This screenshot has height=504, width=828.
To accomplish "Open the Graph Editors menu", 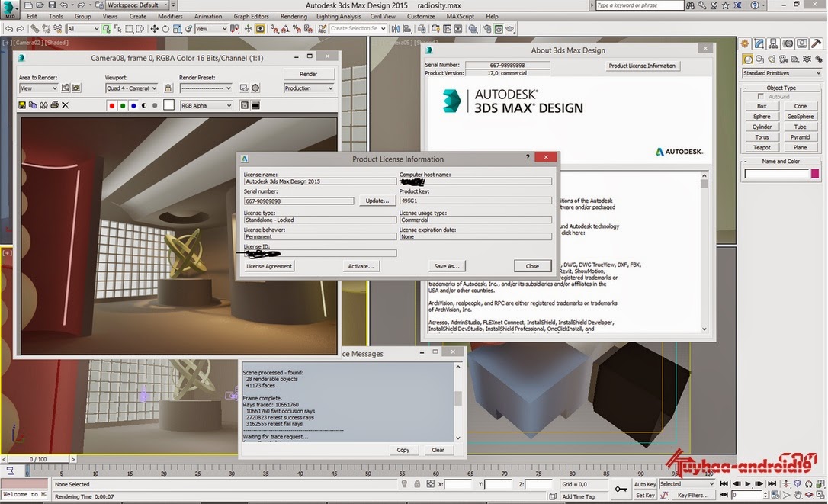I will pos(251,16).
